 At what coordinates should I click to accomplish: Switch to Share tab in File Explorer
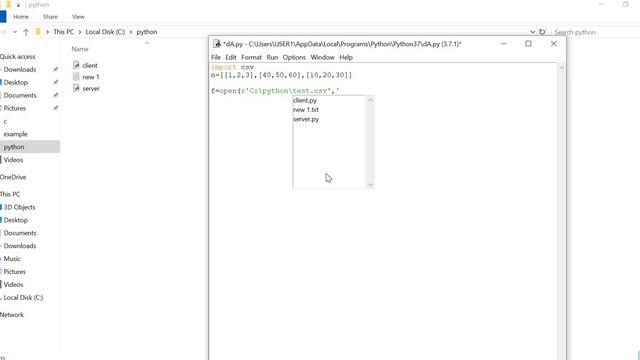click(50, 17)
